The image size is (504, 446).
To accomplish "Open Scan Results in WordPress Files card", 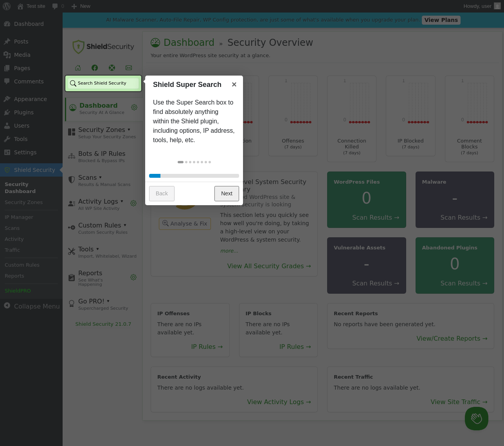I will coord(376,218).
